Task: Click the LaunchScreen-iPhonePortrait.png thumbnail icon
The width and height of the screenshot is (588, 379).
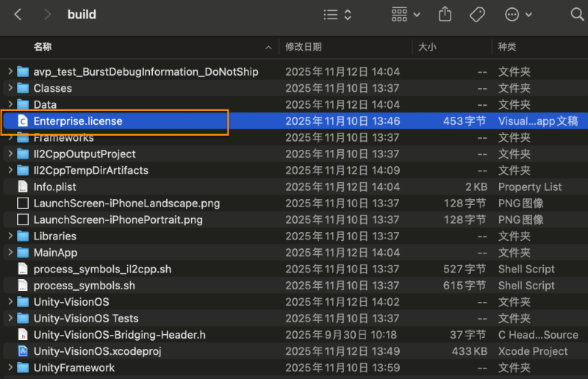Action: 23,220
